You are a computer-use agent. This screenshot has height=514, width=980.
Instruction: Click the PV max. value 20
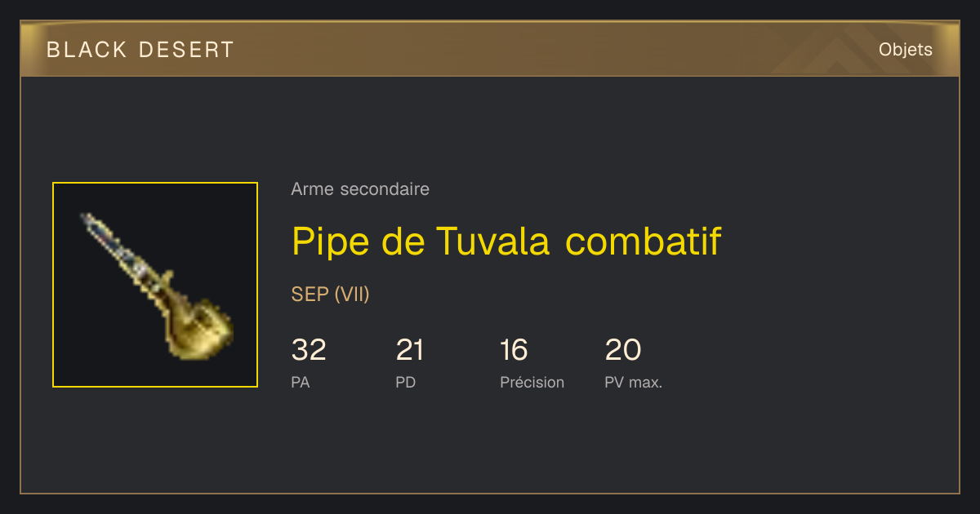pyautogui.click(x=623, y=350)
